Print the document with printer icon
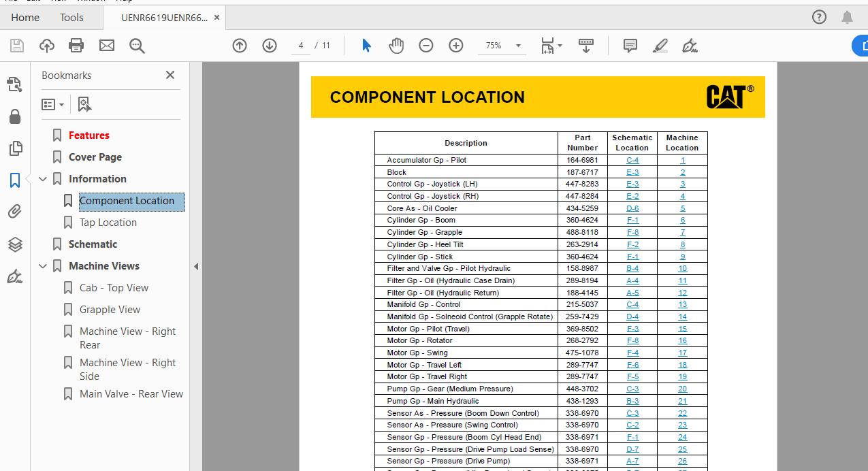This screenshot has height=471, width=868. 76,46
